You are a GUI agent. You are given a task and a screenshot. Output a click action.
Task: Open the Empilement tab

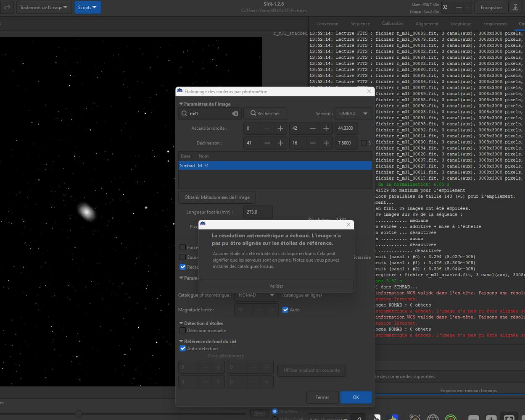(x=495, y=24)
